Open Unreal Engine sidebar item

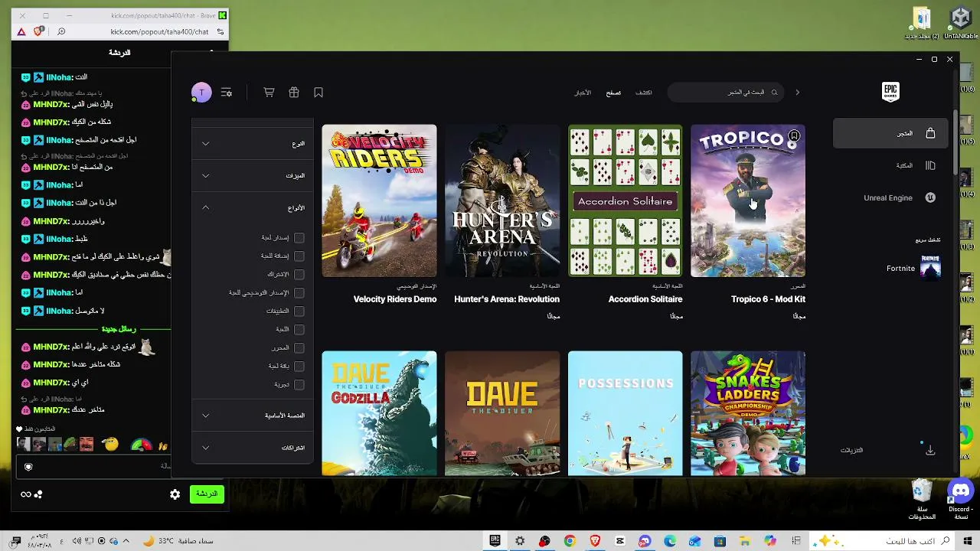point(892,197)
